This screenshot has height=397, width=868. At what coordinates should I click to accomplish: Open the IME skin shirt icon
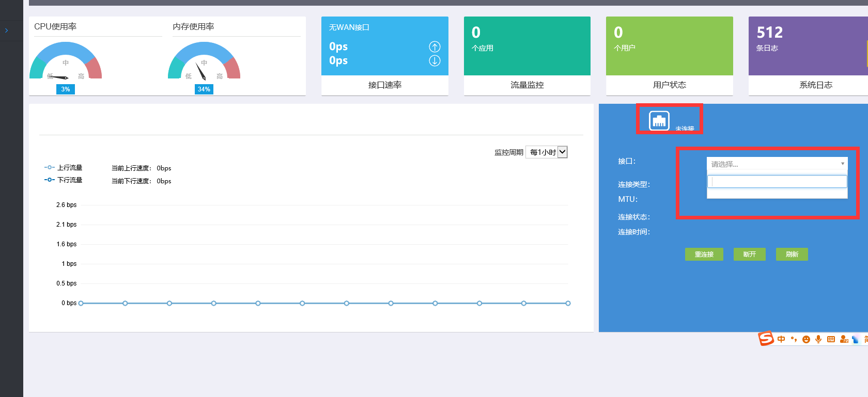pos(856,339)
